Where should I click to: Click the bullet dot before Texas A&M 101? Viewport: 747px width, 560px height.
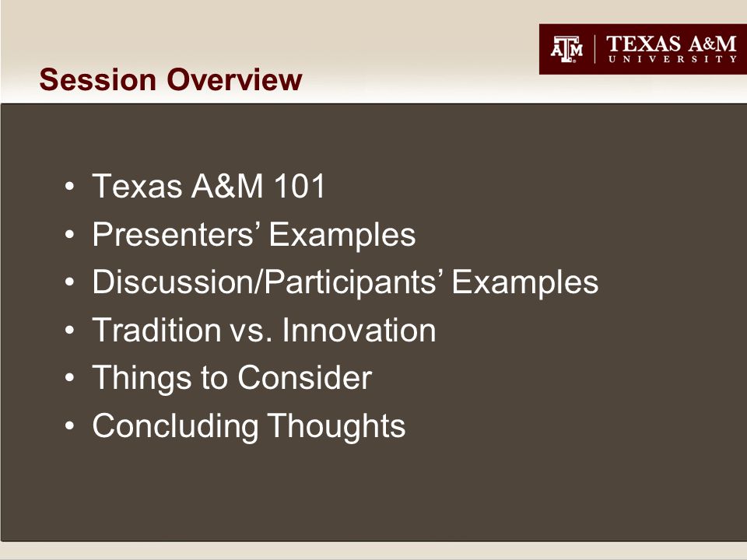[x=69, y=186]
